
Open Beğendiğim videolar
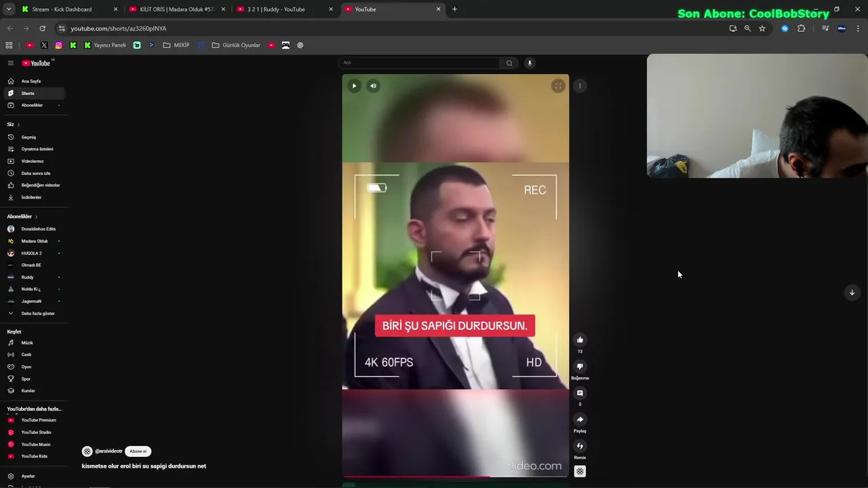pos(34,185)
